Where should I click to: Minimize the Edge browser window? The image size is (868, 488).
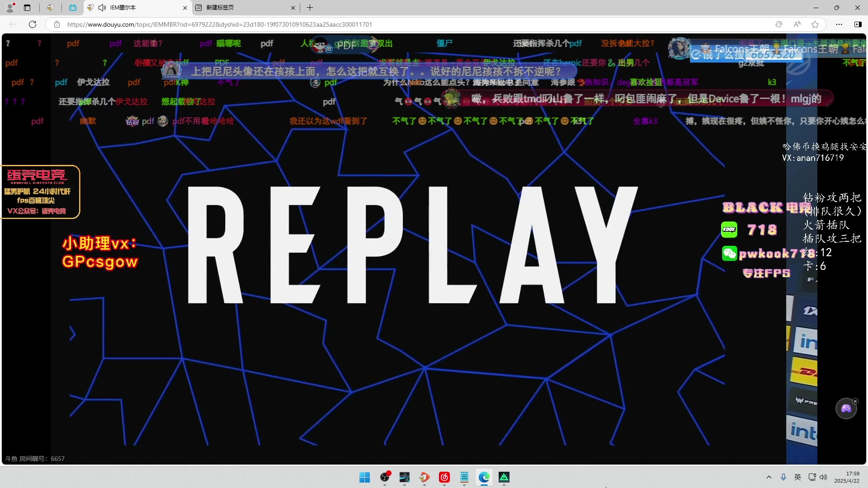coord(816,8)
